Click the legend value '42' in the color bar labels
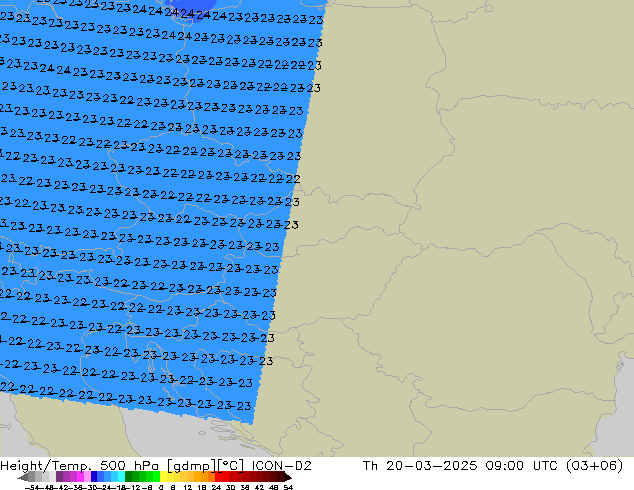The image size is (634, 490). [260, 487]
